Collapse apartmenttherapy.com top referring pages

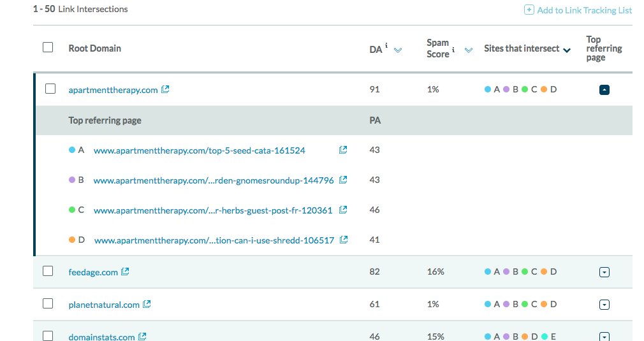click(x=604, y=89)
